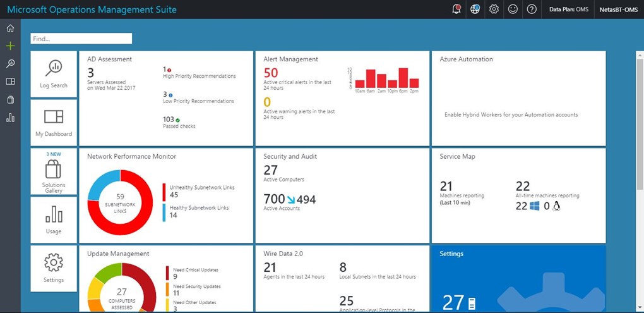
Task: Open the Wire Data 2.0 tile title
Action: click(283, 254)
